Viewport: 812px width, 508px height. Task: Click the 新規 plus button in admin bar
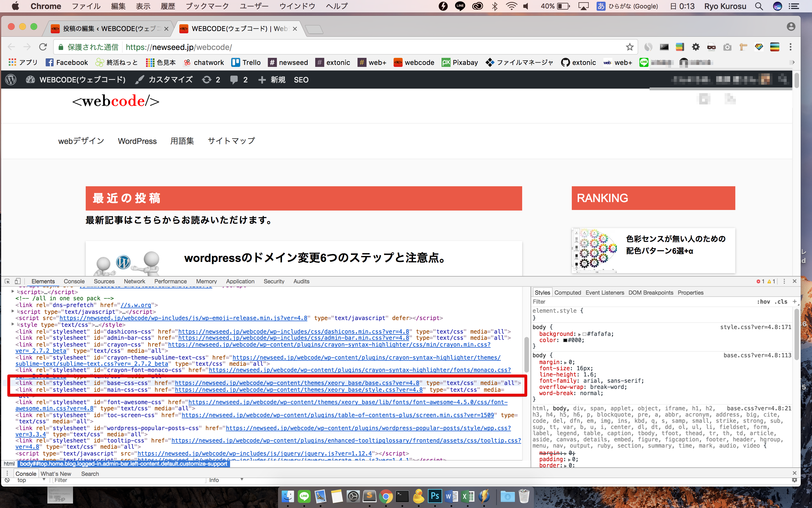click(x=272, y=80)
